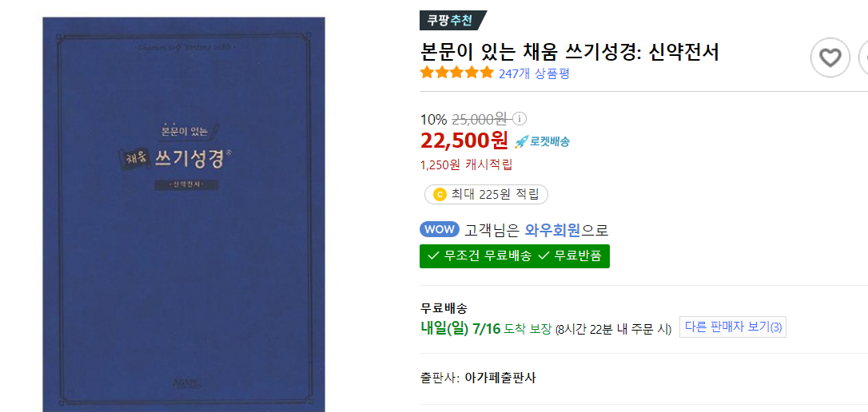Click the green 무조건 무료배송 banner
This screenshot has height=412, width=868.
click(x=514, y=256)
